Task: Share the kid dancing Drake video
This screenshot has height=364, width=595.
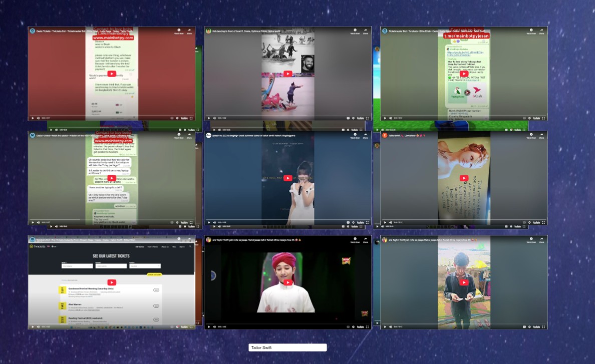Action: coord(366,31)
